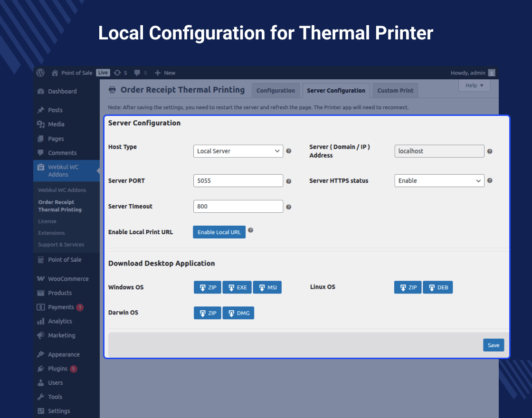Click help icon beside Server HTTPS status

click(x=490, y=180)
